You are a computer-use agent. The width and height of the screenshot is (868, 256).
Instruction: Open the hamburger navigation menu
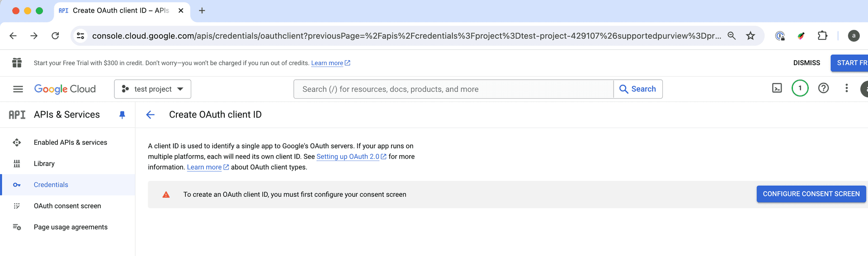[x=18, y=89]
